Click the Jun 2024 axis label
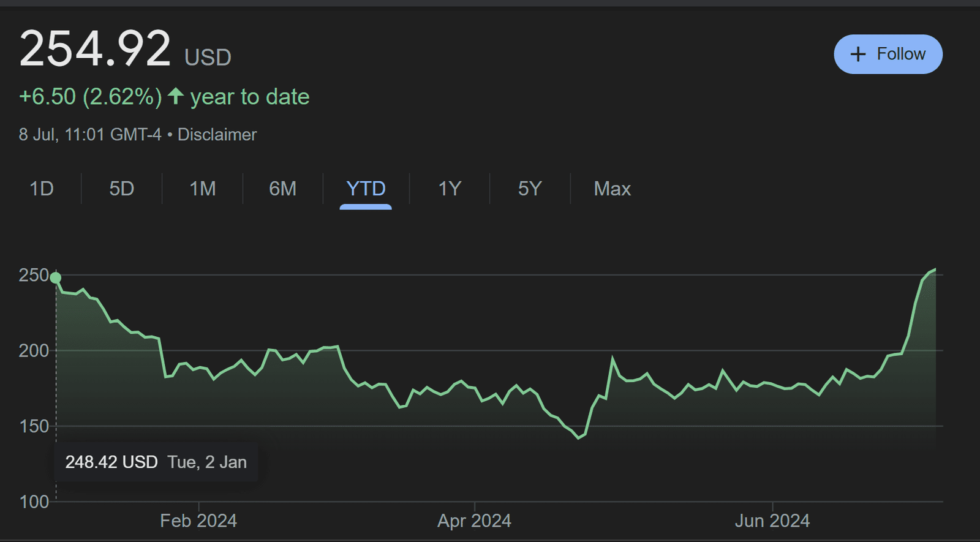Screen dimensions: 980x542 point(772,521)
